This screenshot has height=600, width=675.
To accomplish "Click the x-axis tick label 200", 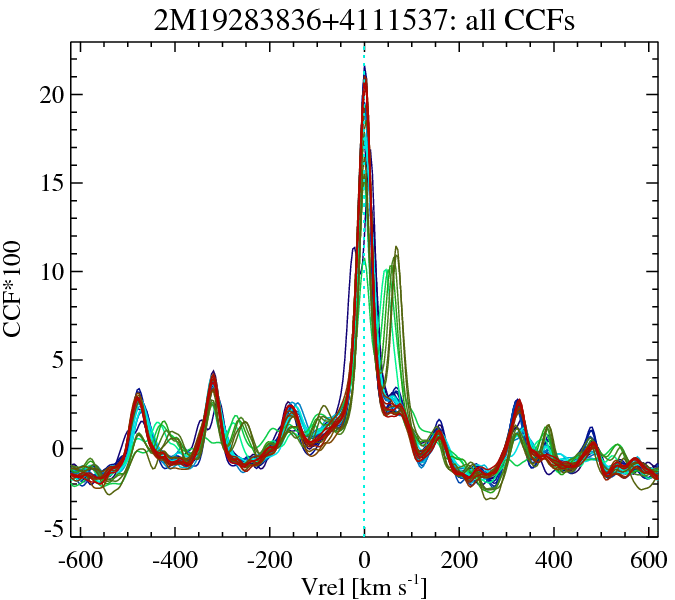I will (459, 560).
